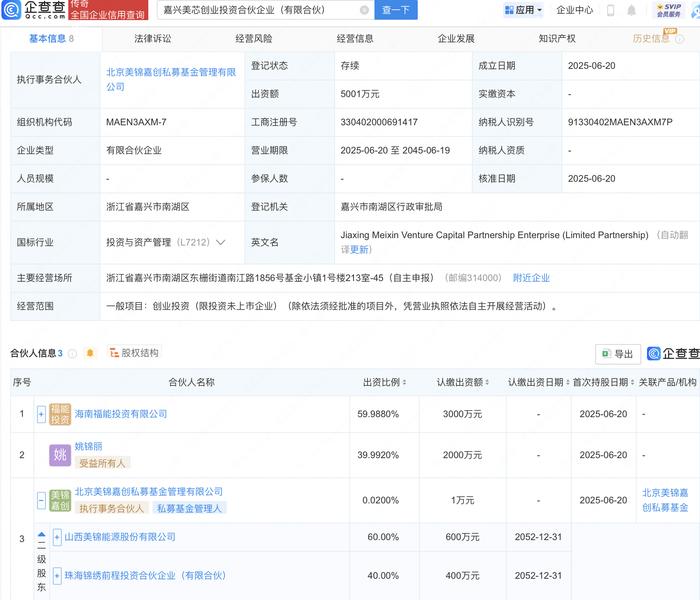Click the 私募基金管理人 tag
This screenshot has width=700, height=600.
(189, 508)
